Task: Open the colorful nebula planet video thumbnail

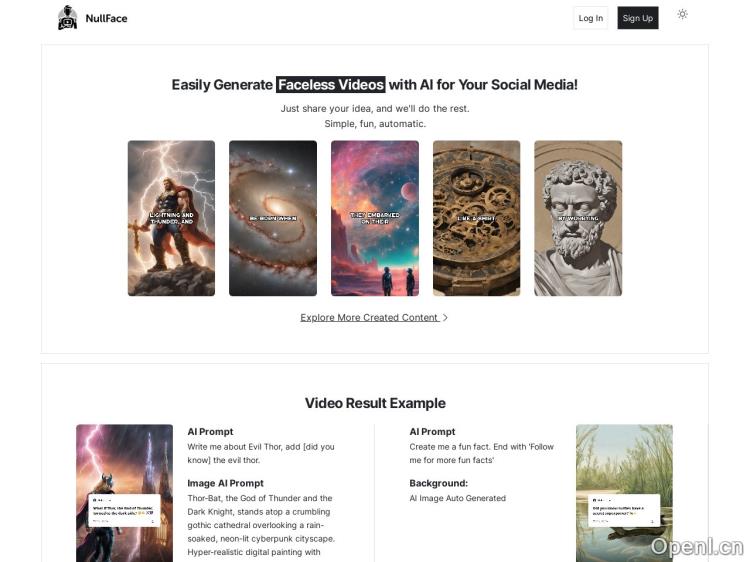Action: (x=375, y=218)
